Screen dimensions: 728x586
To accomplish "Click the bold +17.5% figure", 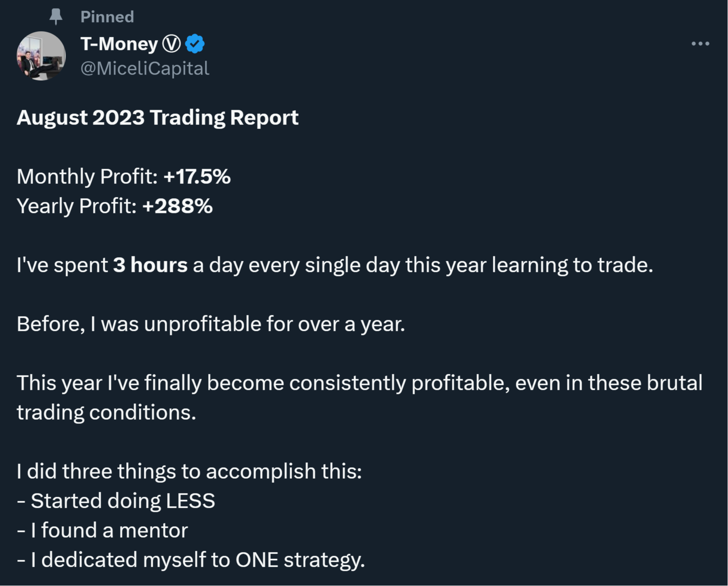I will [197, 176].
